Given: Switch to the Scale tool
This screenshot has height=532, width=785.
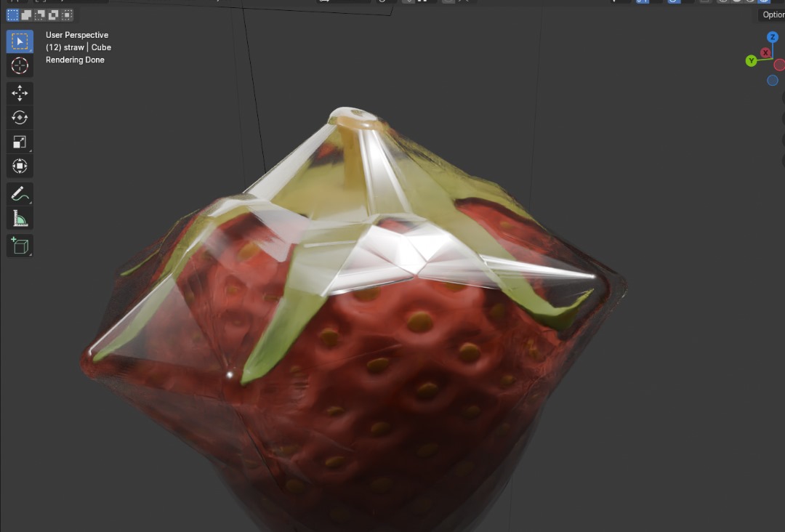Looking at the screenshot, I should click(20, 142).
